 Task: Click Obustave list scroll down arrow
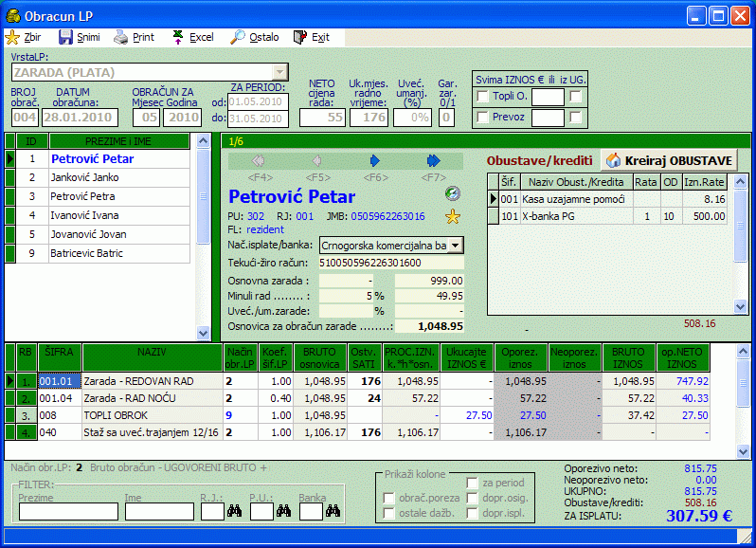click(740, 306)
